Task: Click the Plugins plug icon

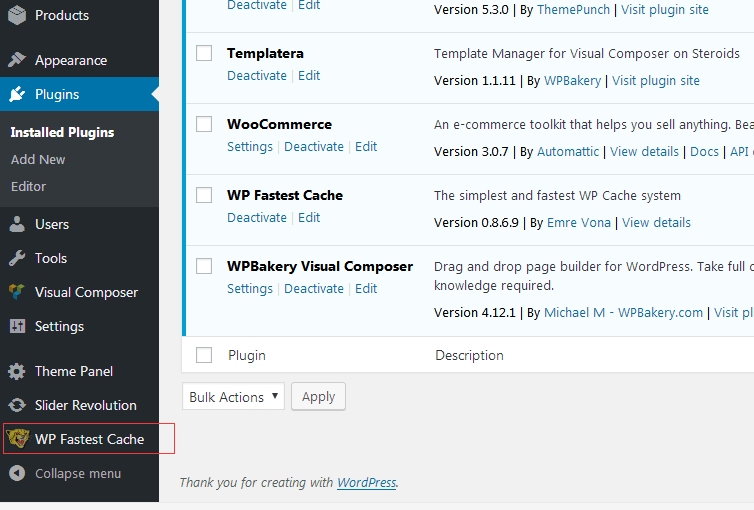Action: click(17, 94)
